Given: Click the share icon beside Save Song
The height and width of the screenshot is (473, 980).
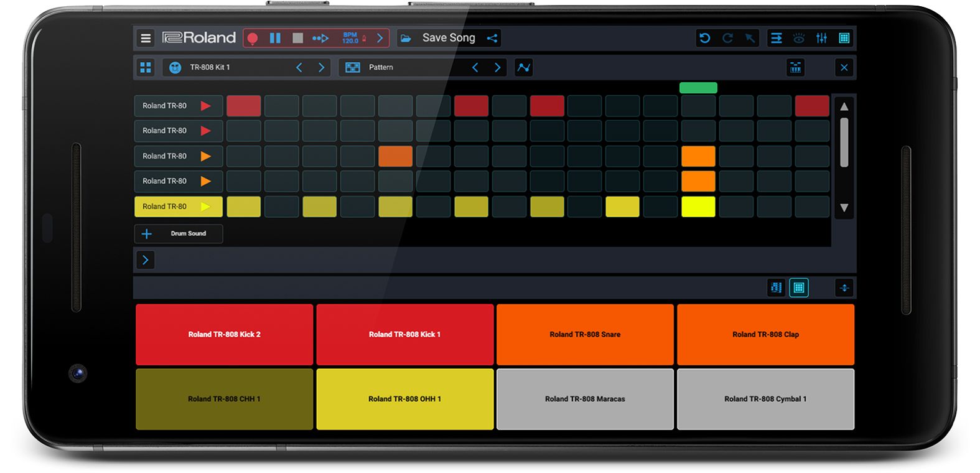Looking at the screenshot, I should coord(492,39).
